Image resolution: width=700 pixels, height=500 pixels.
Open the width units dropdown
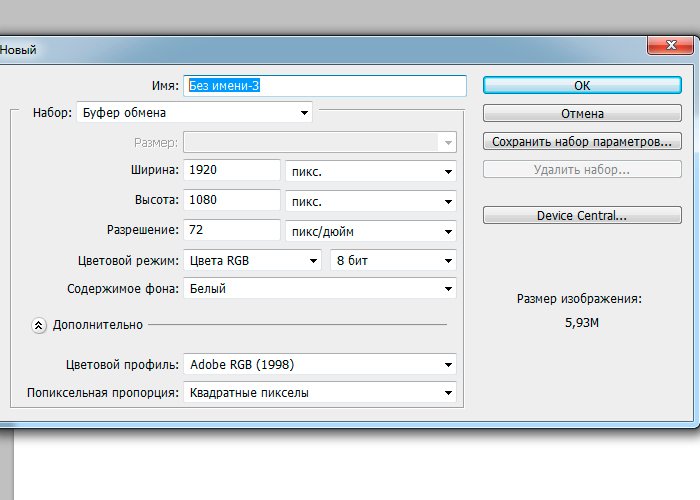pos(370,171)
